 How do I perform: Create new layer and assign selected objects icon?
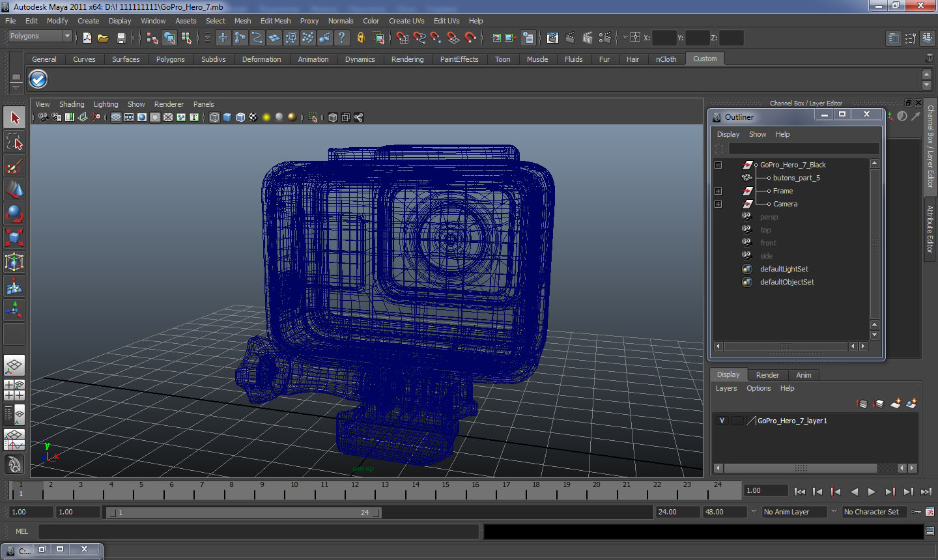(911, 404)
